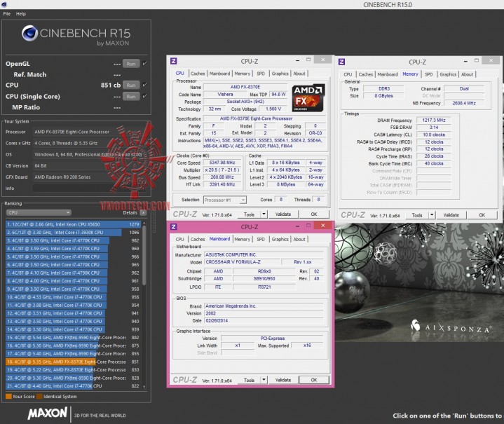Viewport: 504px width, 424px height.
Task: Click OK in CPU-Z CPU window
Action: (x=314, y=214)
